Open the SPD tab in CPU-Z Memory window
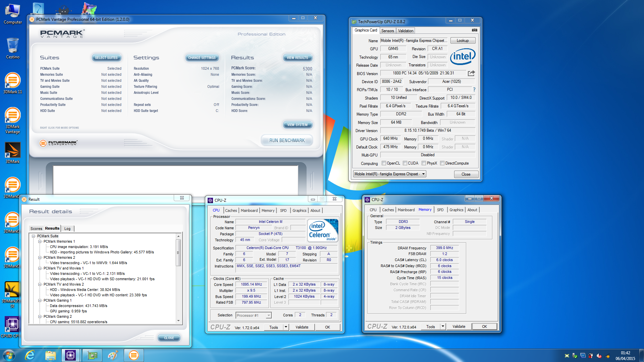 pyautogui.click(x=440, y=210)
